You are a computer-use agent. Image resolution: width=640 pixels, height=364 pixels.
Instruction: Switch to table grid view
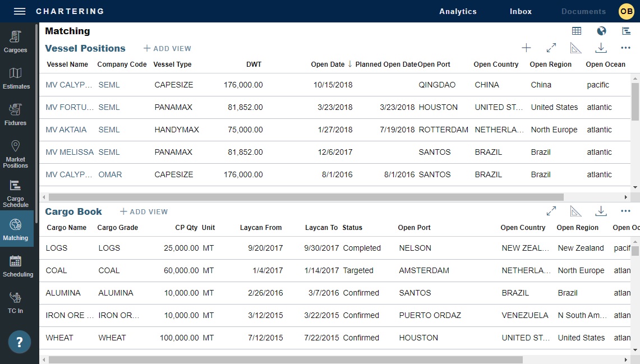pyautogui.click(x=577, y=31)
